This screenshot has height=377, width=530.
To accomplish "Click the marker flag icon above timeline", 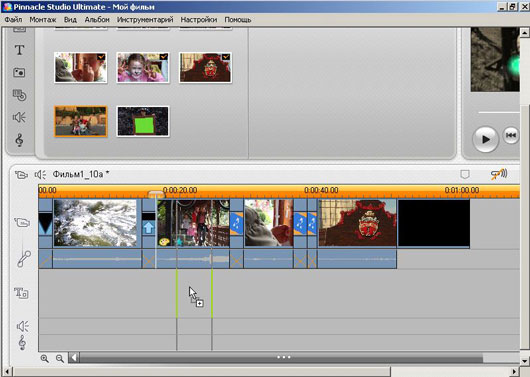I will click(x=465, y=174).
